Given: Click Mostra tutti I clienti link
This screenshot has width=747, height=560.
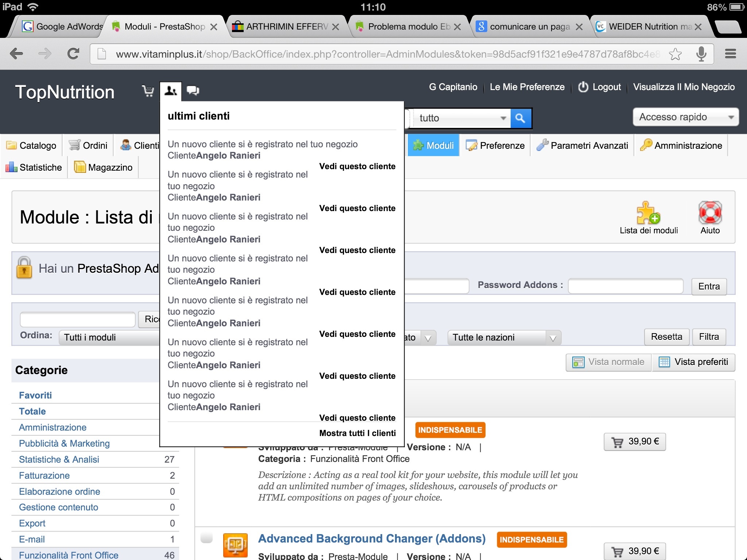Looking at the screenshot, I should point(357,433).
